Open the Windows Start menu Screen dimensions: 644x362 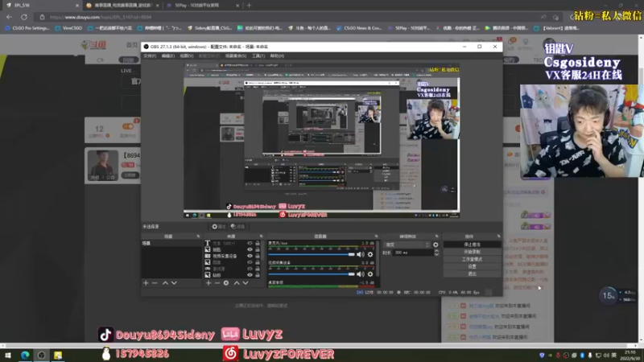(7, 355)
